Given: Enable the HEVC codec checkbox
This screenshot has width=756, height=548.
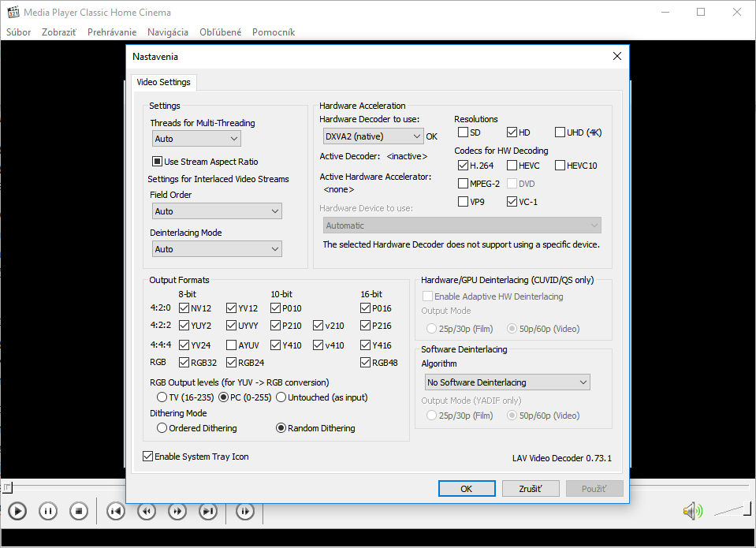Looking at the screenshot, I should [x=512, y=166].
